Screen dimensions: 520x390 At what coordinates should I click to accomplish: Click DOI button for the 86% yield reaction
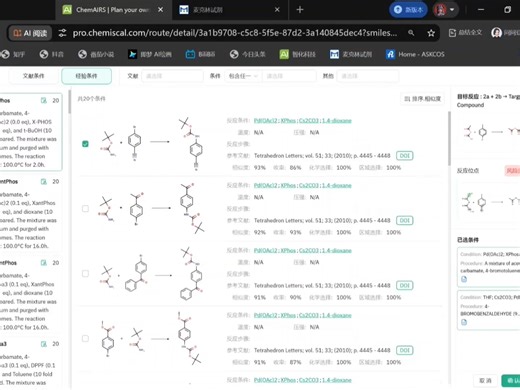405,156
